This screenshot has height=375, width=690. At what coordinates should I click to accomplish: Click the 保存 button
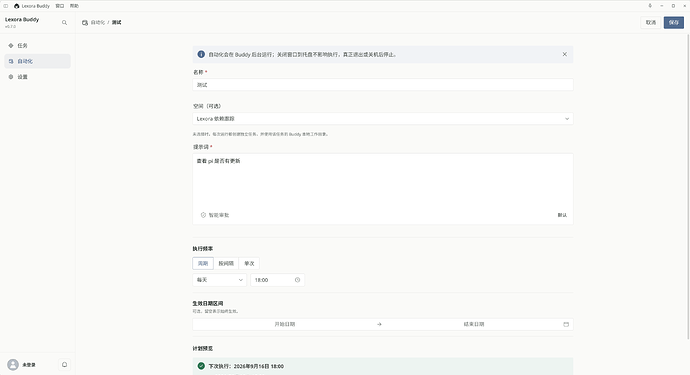pyautogui.click(x=674, y=22)
